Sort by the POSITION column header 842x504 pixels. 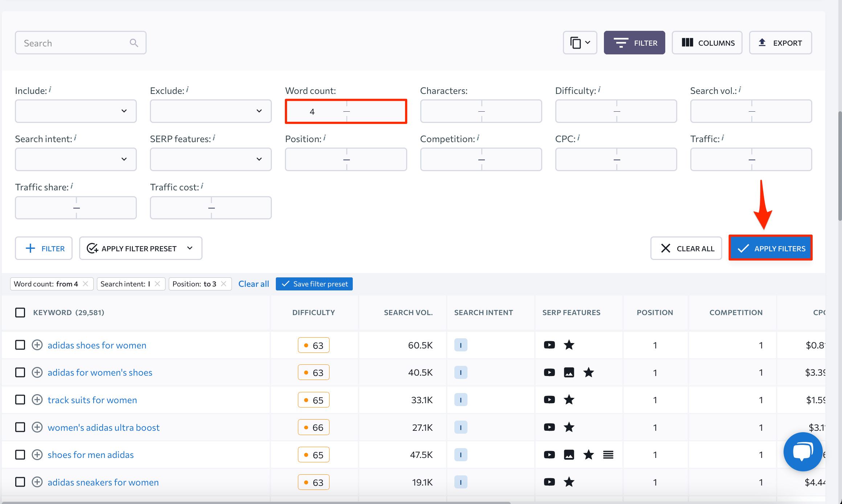coord(655,313)
